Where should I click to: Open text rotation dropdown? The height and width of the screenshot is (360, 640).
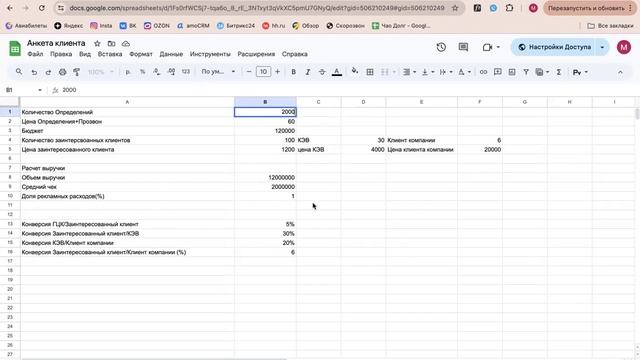click(x=464, y=72)
